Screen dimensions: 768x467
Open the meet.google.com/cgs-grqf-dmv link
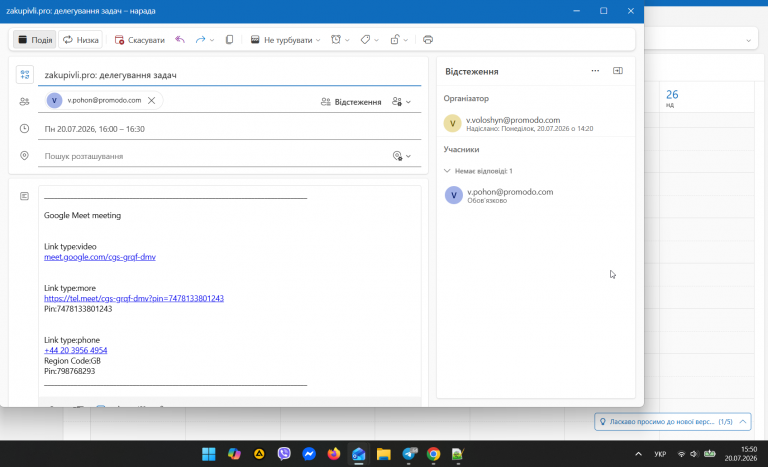pyautogui.click(x=100, y=257)
